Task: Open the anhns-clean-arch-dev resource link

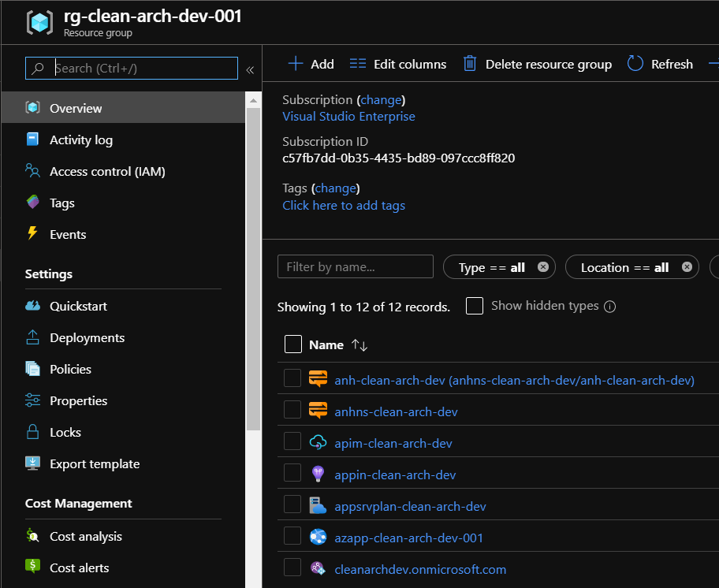Action: point(397,411)
